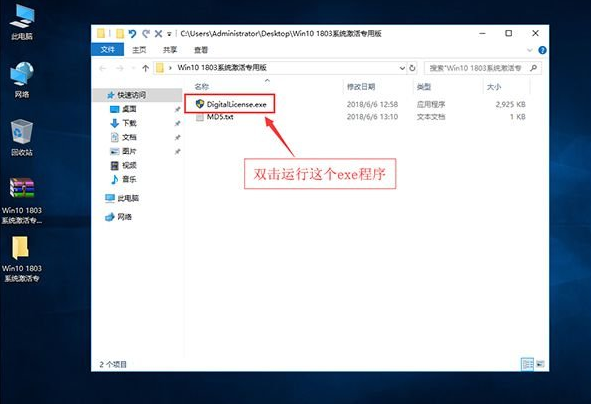The height and width of the screenshot is (404, 591).
Task: Click the delete X icon in quick toolbar
Action: [x=158, y=34]
